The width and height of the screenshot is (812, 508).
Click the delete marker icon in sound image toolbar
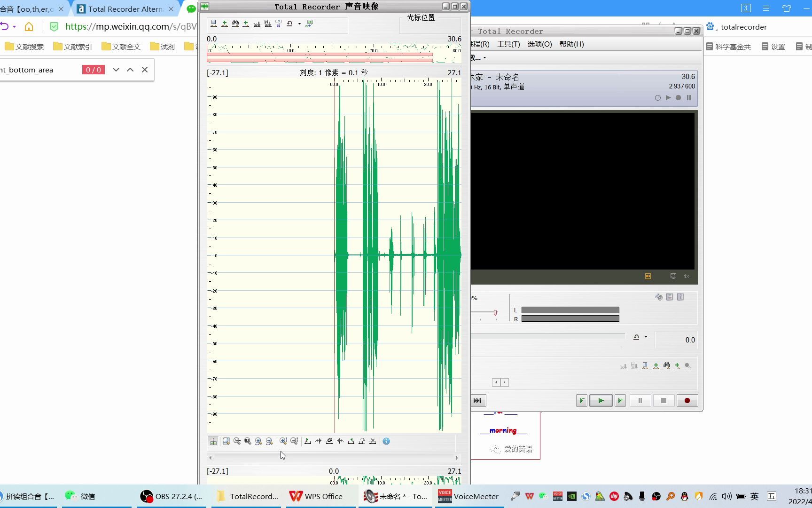pos(257,23)
